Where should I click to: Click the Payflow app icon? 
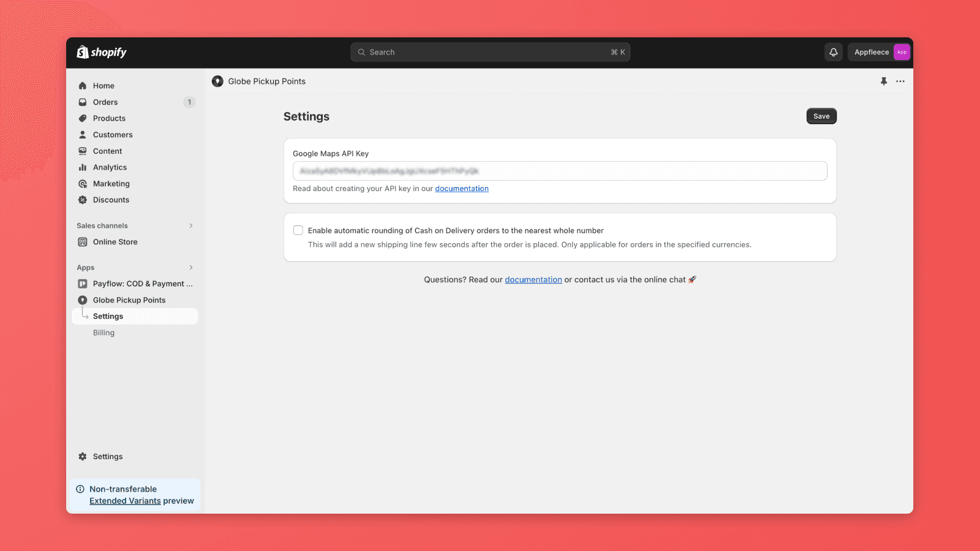83,283
